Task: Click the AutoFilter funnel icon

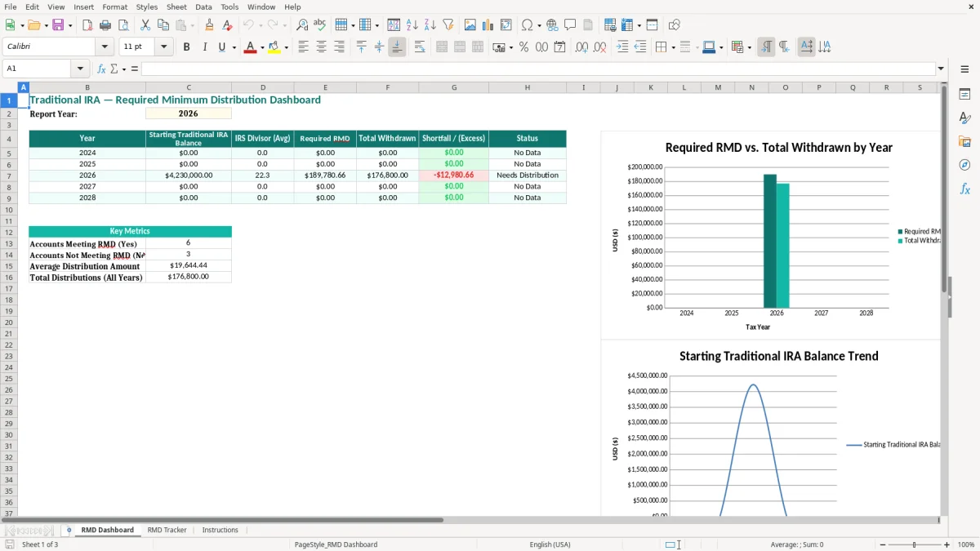Action: (x=448, y=25)
